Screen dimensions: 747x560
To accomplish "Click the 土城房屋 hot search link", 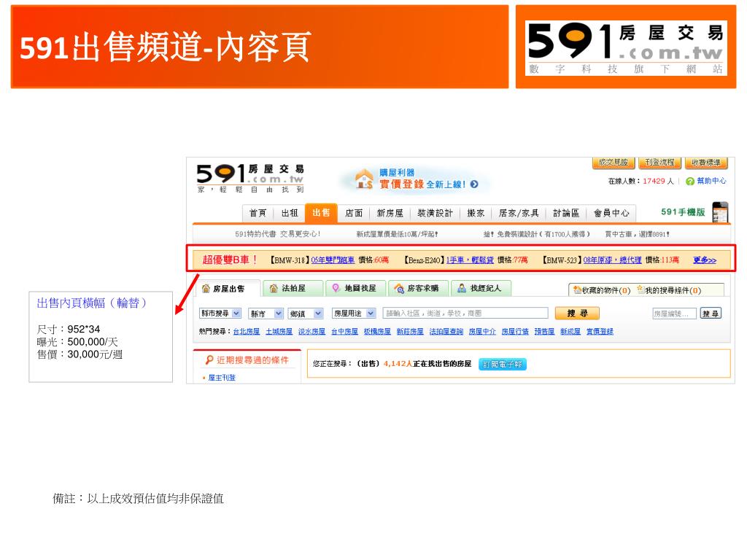I will click(279, 332).
